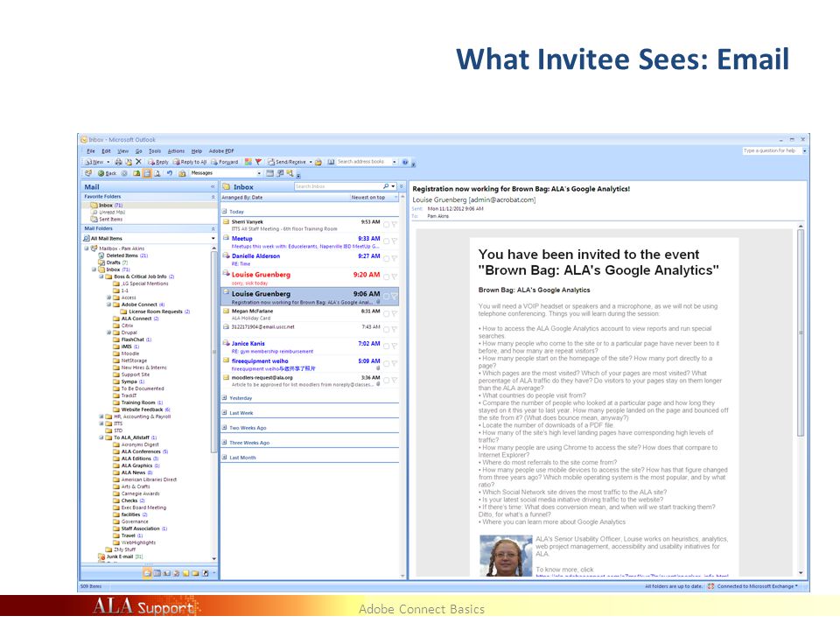
Task: Collapse the Mailbox - Pam Akins tree
Action: click(x=87, y=248)
